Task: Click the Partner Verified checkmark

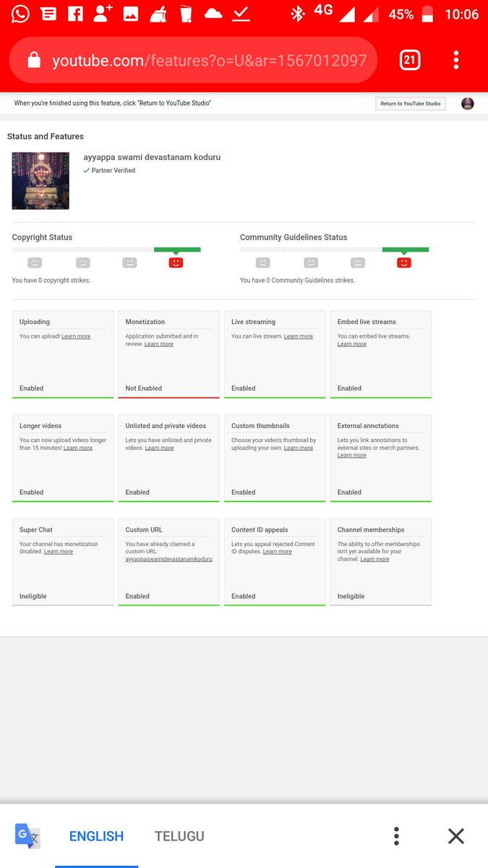Action: click(x=87, y=171)
